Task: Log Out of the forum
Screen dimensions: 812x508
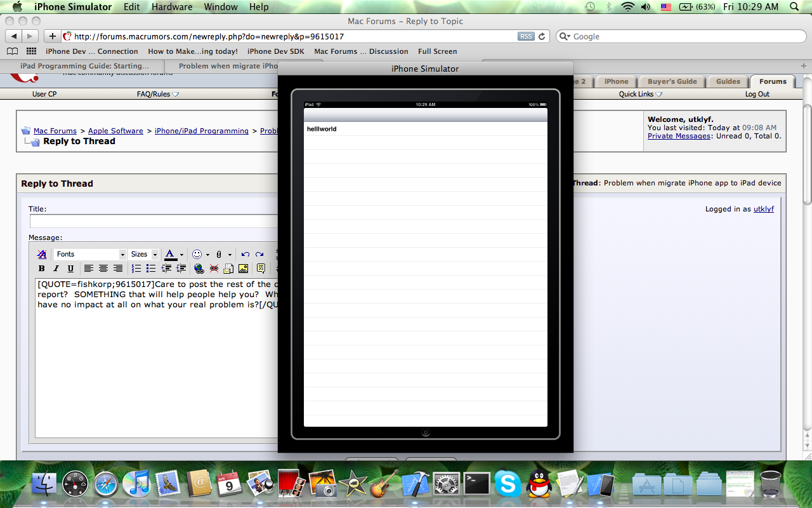Action: tap(757, 94)
